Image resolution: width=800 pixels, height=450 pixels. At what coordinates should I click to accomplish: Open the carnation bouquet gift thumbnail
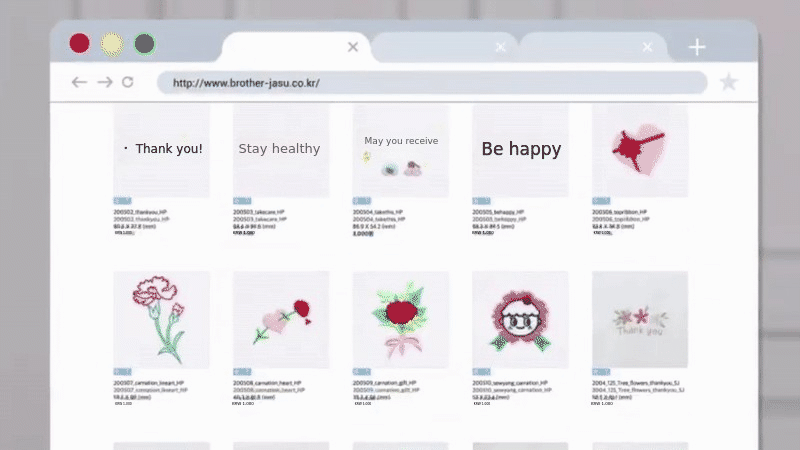click(401, 319)
